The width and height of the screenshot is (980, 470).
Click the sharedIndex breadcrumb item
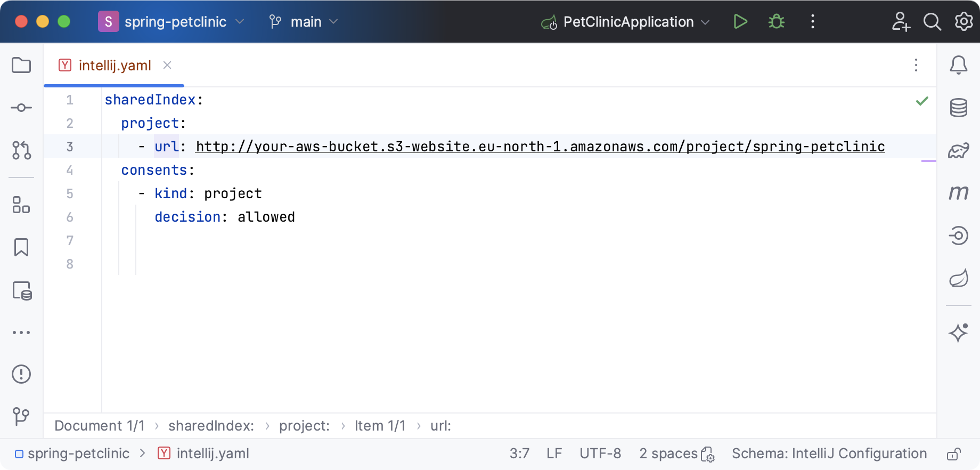(x=211, y=426)
